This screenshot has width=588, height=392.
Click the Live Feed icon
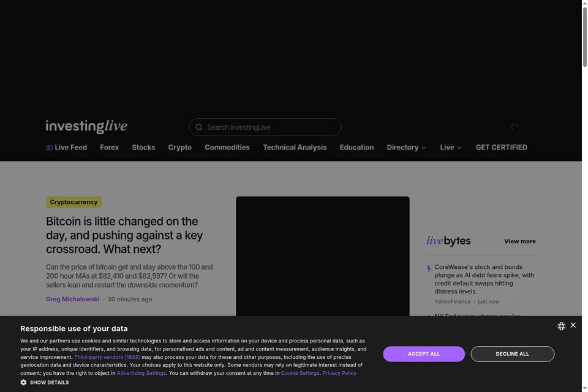click(49, 148)
